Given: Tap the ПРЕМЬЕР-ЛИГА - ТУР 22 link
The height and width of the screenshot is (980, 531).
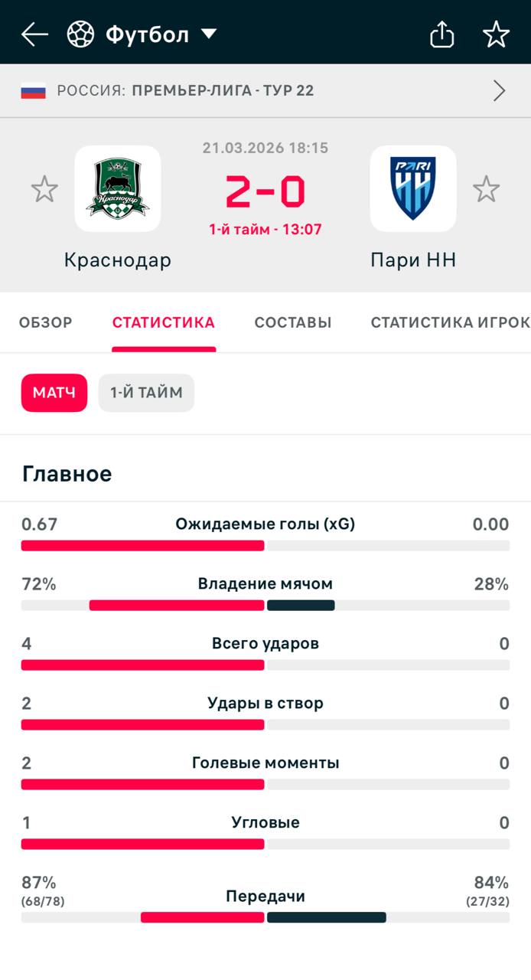Looking at the screenshot, I should [223, 91].
